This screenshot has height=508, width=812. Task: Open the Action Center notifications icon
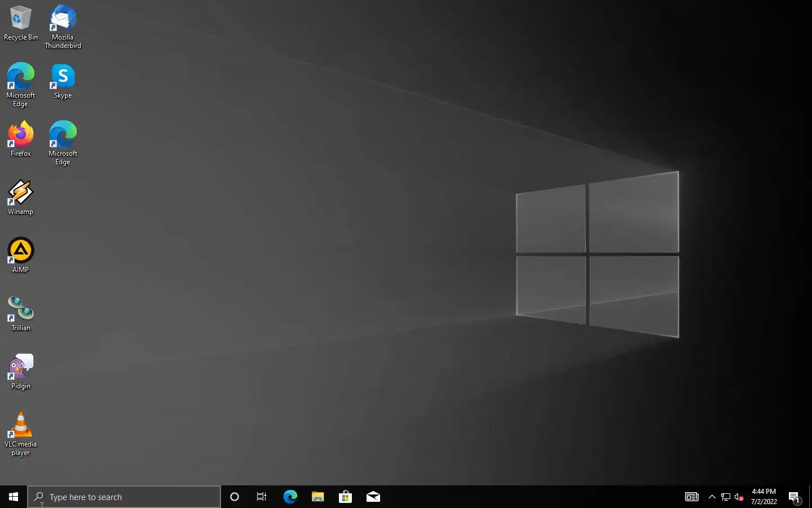pos(795,497)
